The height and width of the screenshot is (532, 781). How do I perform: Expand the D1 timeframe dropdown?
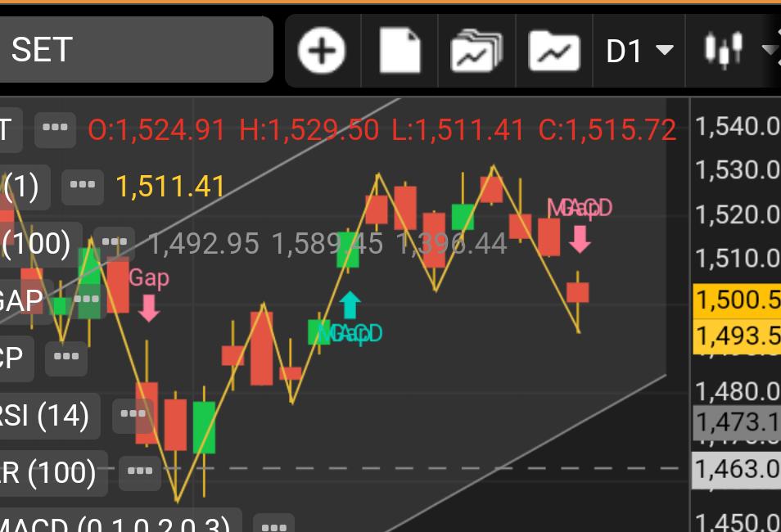coord(639,50)
